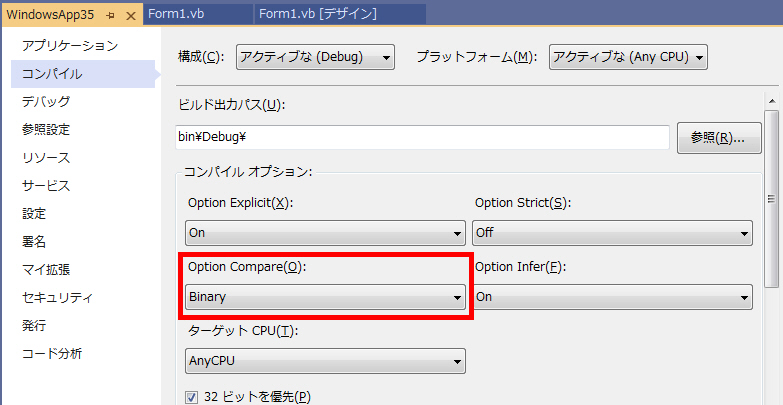783x405 pixels.
Task: Switch to the Form1.vb tab
Action: pyautogui.click(x=198, y=14)
